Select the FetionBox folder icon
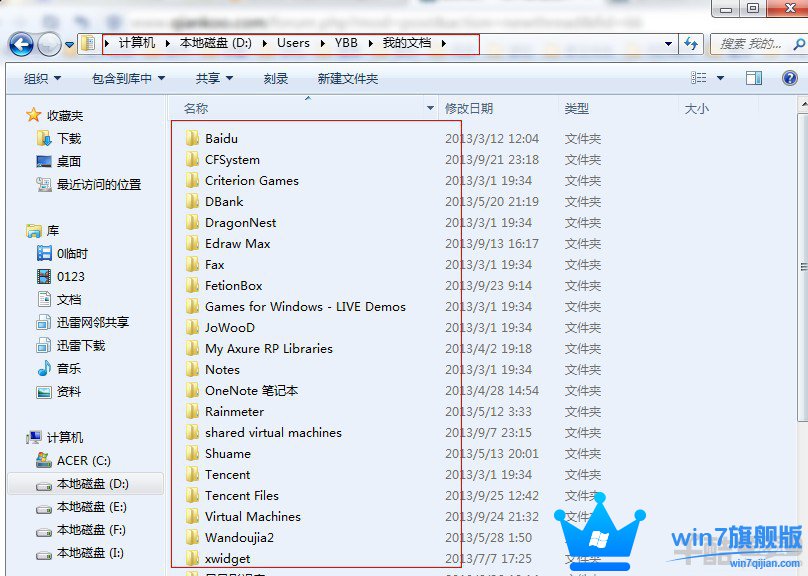This screenshot has width=808, height=576. point(192,285)
